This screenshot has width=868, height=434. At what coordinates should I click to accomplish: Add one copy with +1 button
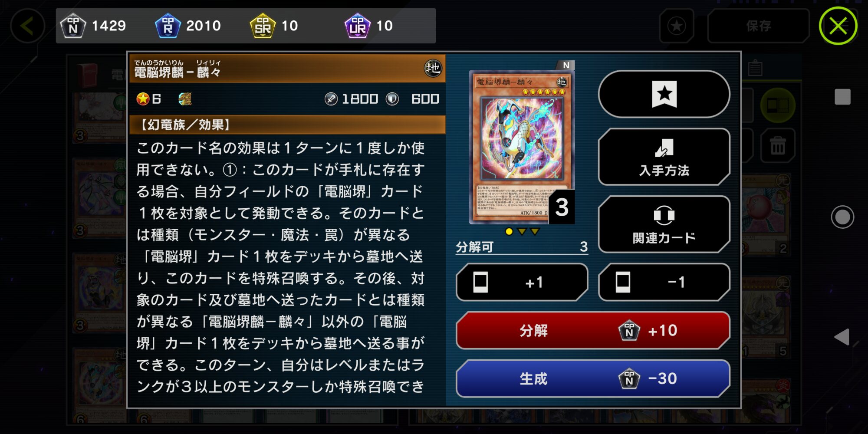point(522,282)
